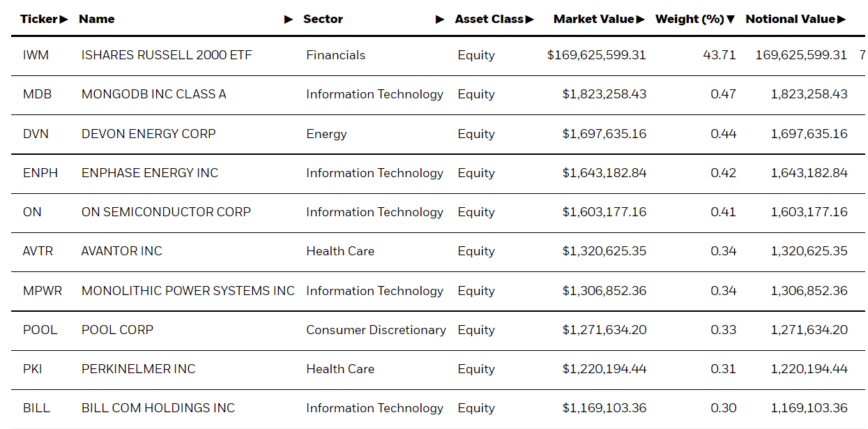This screenshot has width=868, height=429.
Task: Click the Sector column sort arrow
Action: pyautogui.click(x=441, y=19)
